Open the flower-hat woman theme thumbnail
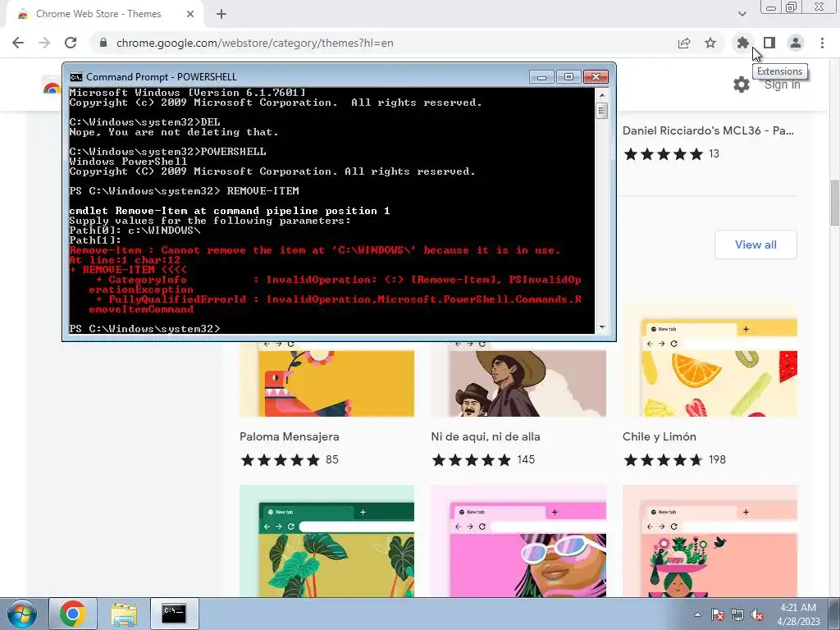This screenshot has width=840, height=630. [x=710, y=541]
